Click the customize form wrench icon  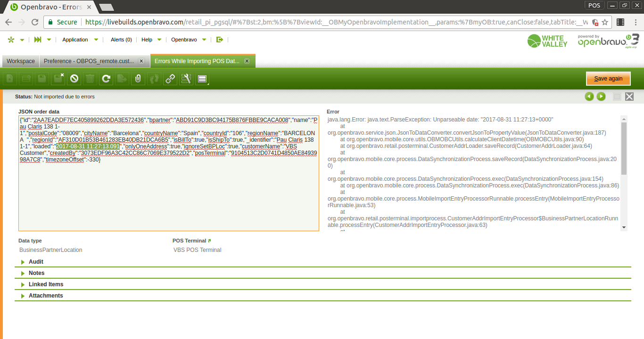pos(186,79)
